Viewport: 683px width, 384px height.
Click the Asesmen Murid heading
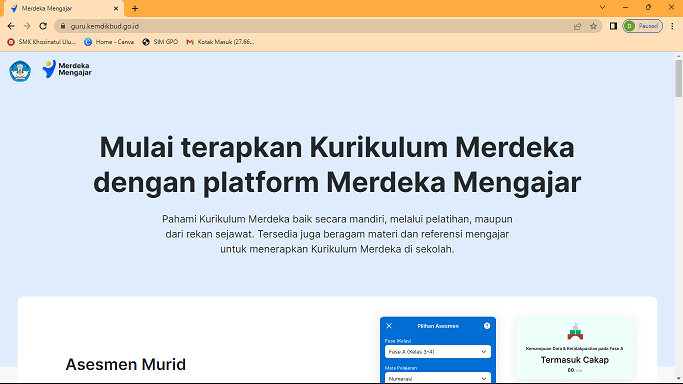(x=125, y=364)
